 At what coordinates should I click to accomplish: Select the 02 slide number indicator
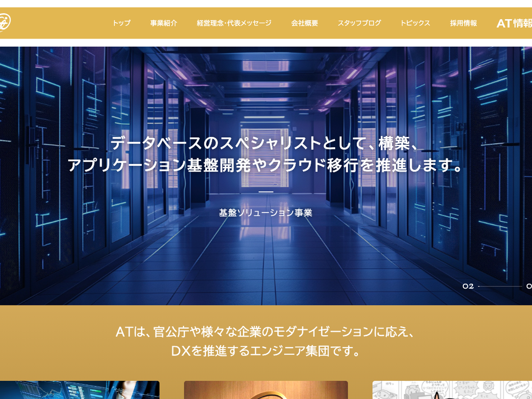pyautogui.click(x=468, y=286)
